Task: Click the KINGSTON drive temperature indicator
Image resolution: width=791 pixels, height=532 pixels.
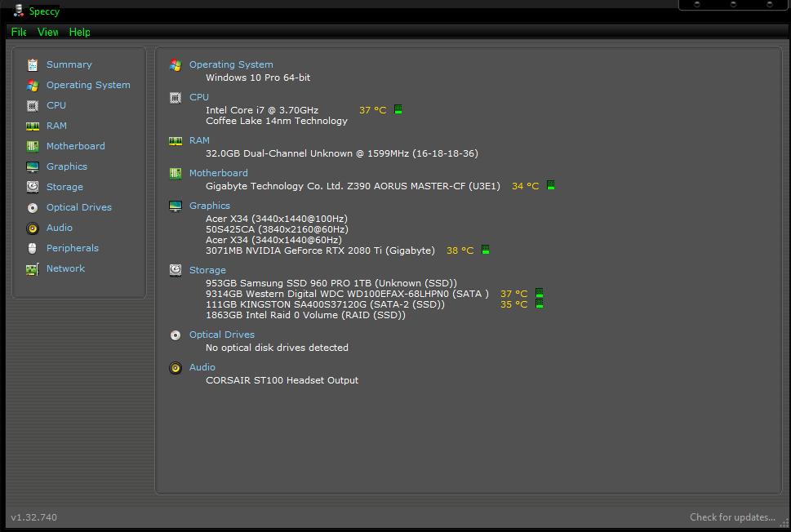Action: coord(540,304)
